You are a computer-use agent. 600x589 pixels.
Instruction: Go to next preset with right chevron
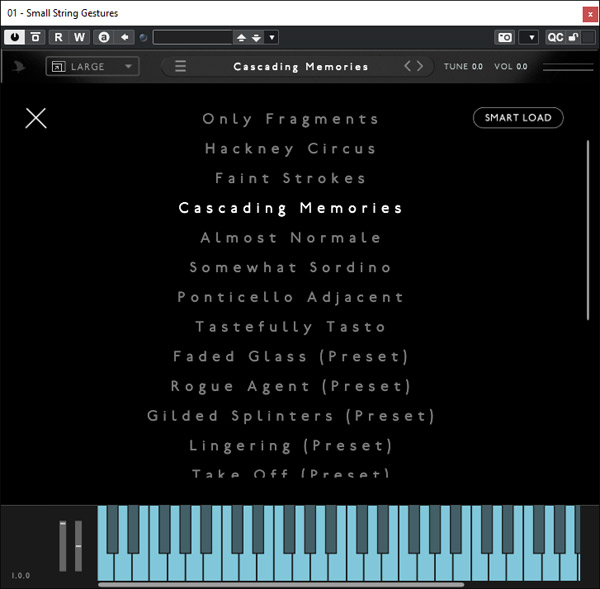tap(421, 67)
